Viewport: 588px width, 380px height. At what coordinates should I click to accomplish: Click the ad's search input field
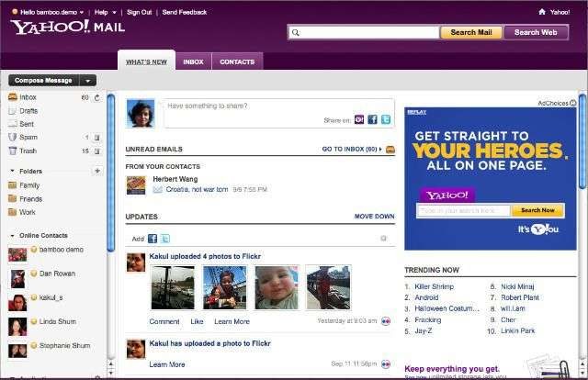(463, 210)
